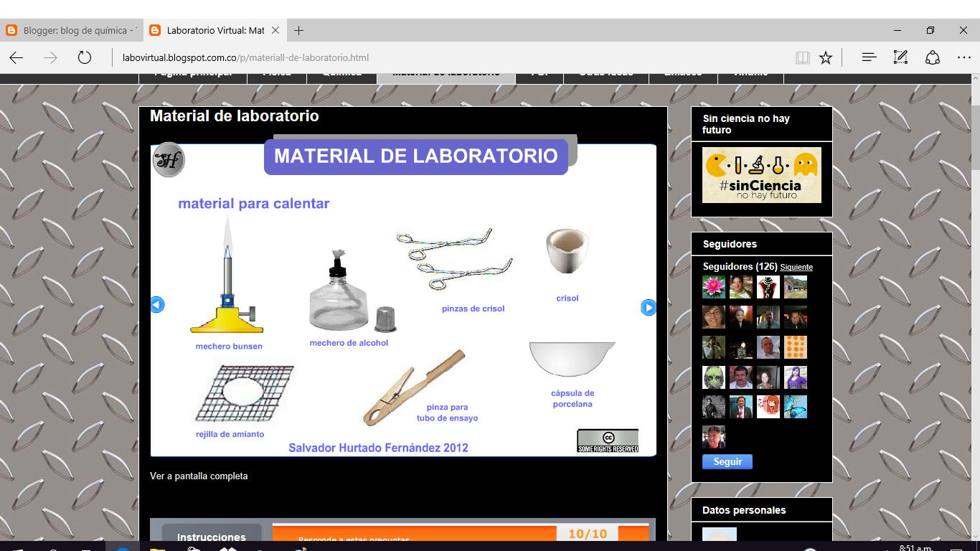Viewport: 980px width, 551px height.
Task: Go to previous slide blue arrow
Action: (157, 305)
